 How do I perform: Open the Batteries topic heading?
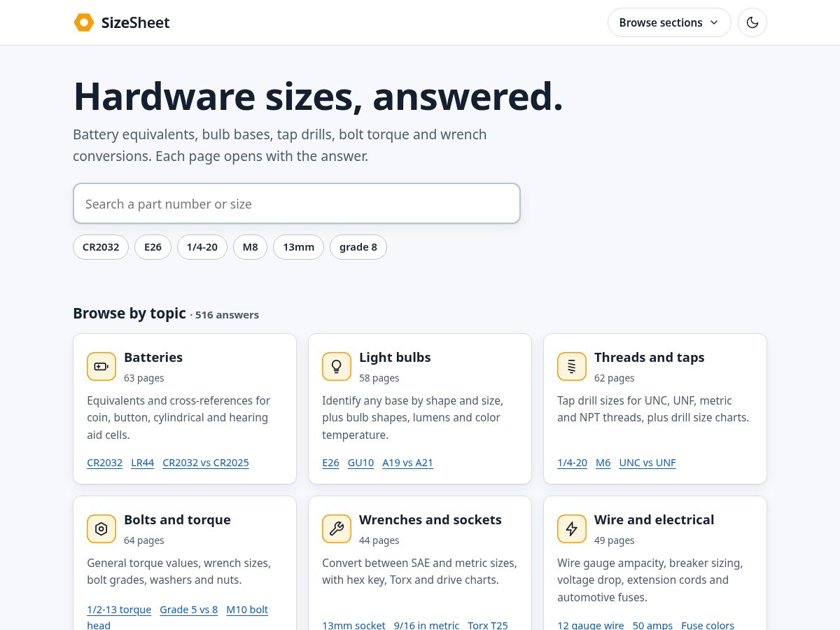tap(153, 357)
